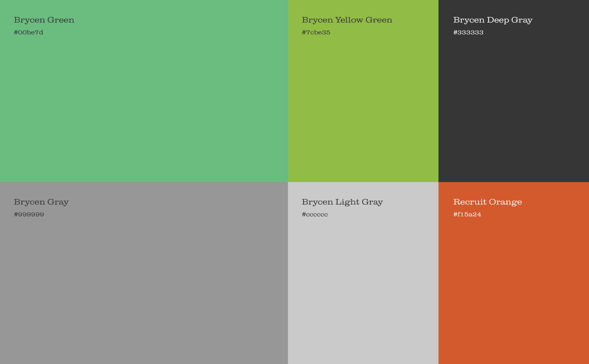Click the #7cbe35 hex value
The height and width of the screenshot is (364, 589).
point(316,32)
